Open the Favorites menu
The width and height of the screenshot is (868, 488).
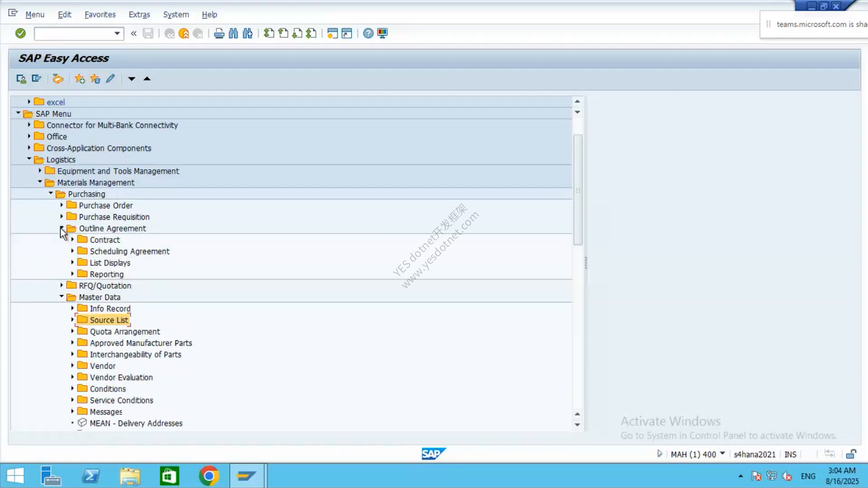(100, 14)
